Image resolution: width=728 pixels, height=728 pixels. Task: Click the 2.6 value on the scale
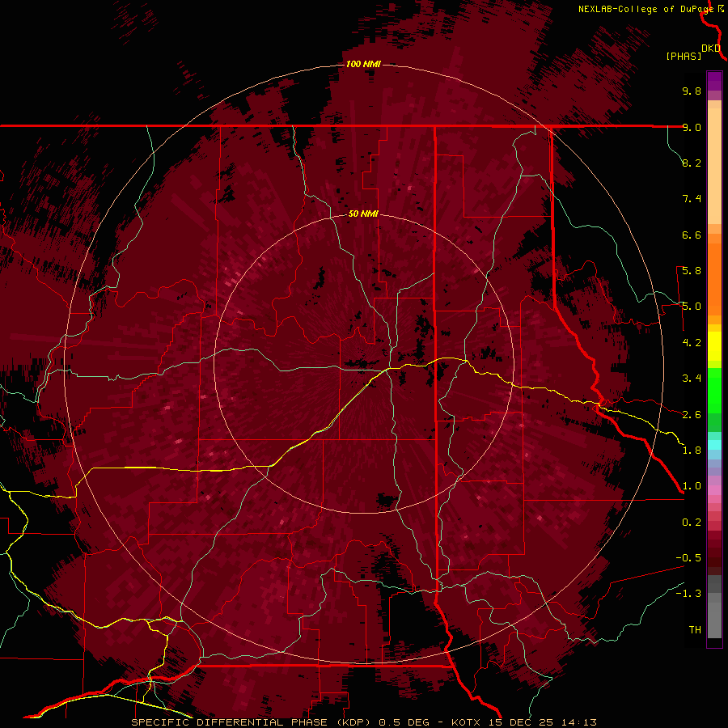(692, 415)
